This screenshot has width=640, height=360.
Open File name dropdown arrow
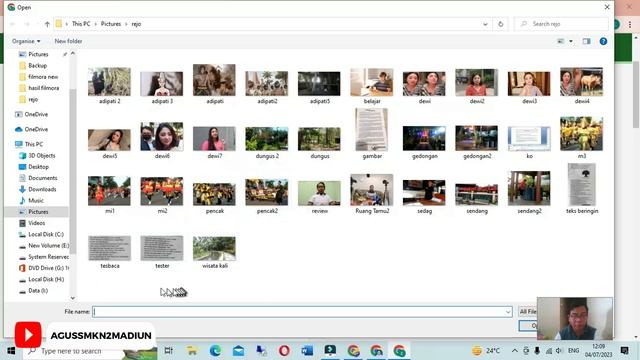[x=508, y=312]
